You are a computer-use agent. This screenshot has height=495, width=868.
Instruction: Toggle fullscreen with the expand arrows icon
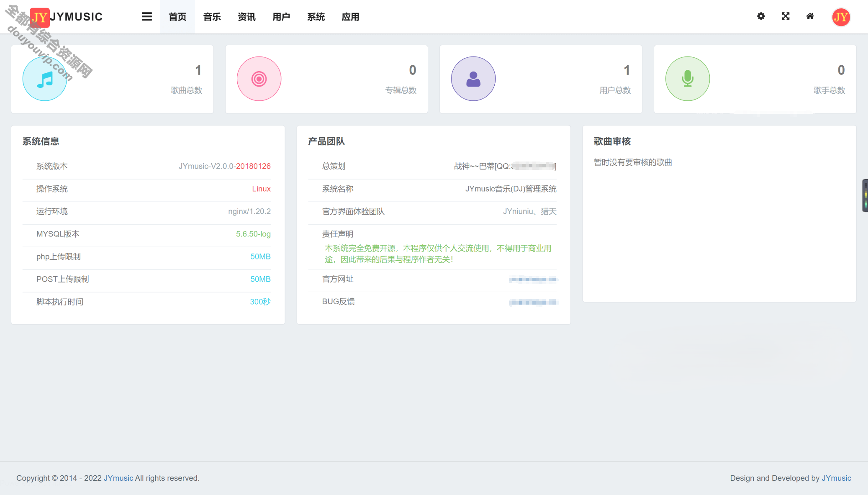tap(786, 16)
